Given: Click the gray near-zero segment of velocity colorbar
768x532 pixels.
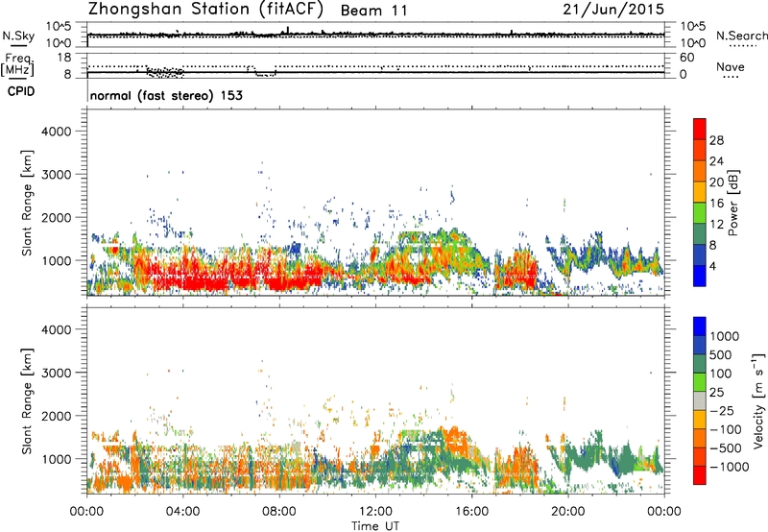Looking at the screenshot, I should click(700, 400).
